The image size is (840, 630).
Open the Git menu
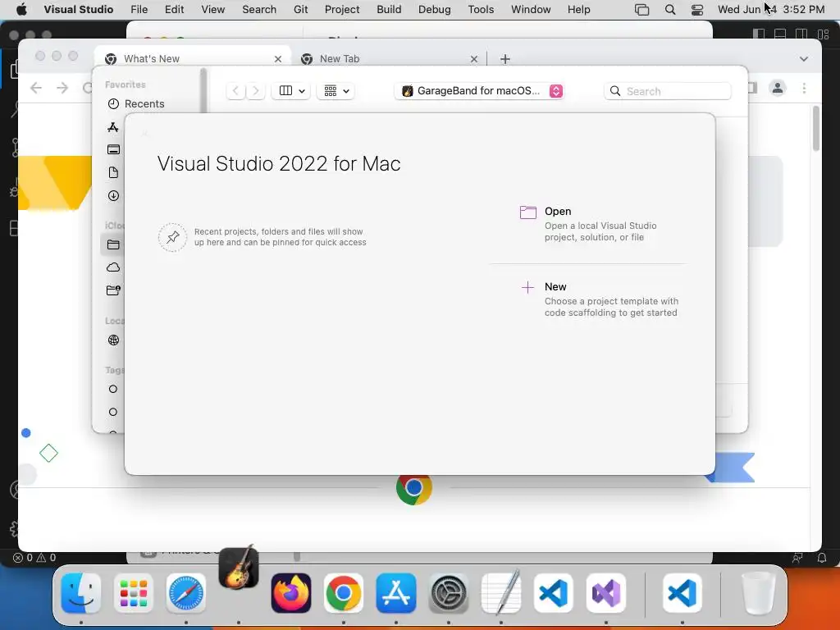(300, 10)
